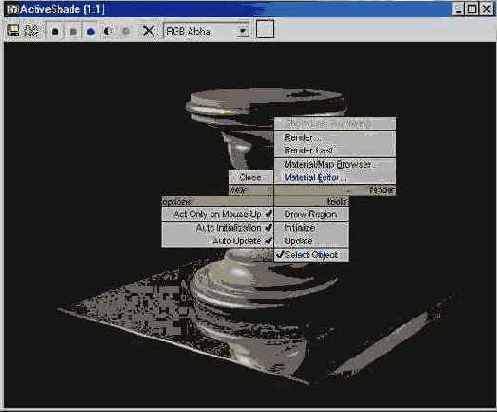The width and height of the screenshot is (497, 412).
Task: Close the ActiveShade window
Action: [x=487, y=9]
